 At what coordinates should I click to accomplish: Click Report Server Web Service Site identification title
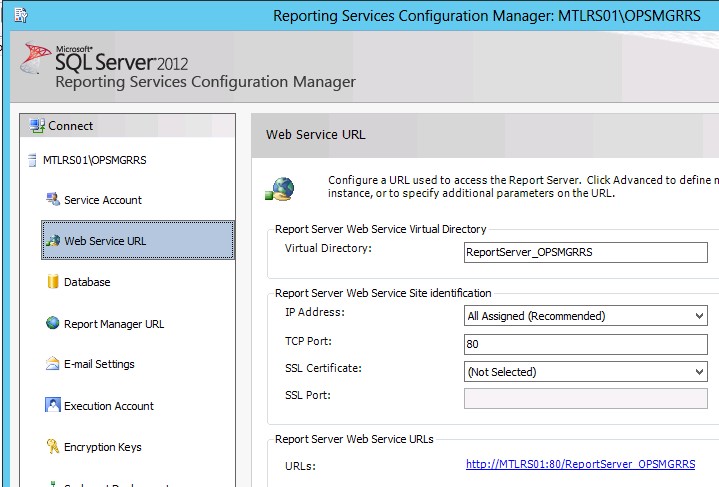point(383,293)
